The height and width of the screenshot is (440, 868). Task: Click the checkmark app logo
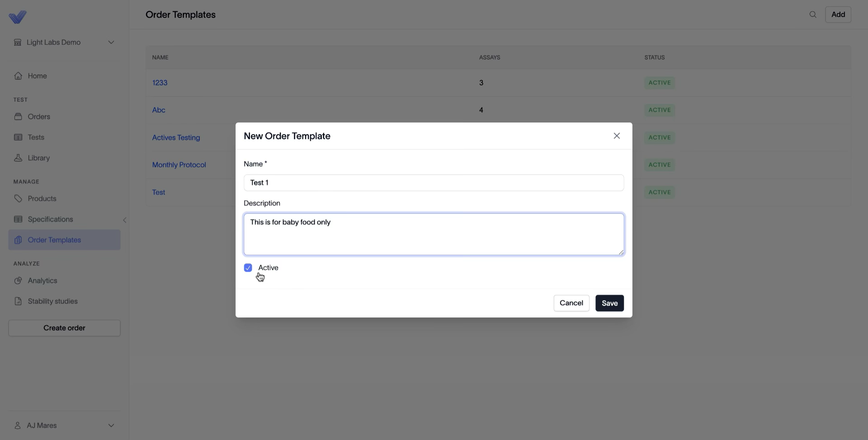pyautogui.click(x=18, y=17)
